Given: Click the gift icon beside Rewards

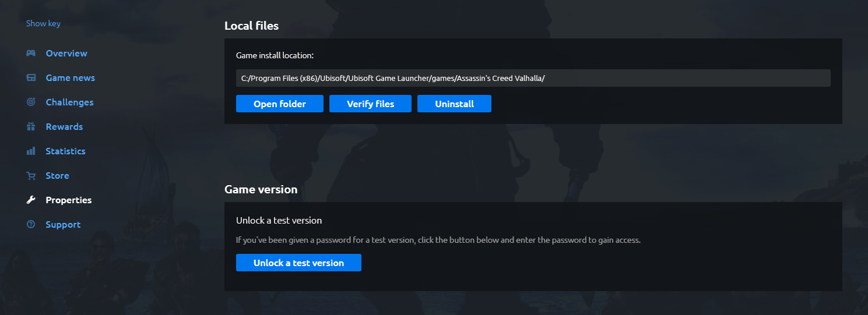Looking at the screenshot, I should (31, 127).
